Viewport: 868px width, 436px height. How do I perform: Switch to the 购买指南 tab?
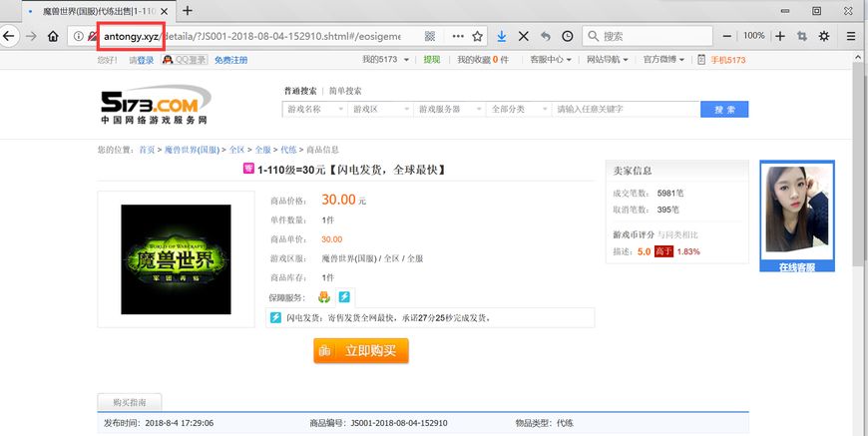pos(130,402)
